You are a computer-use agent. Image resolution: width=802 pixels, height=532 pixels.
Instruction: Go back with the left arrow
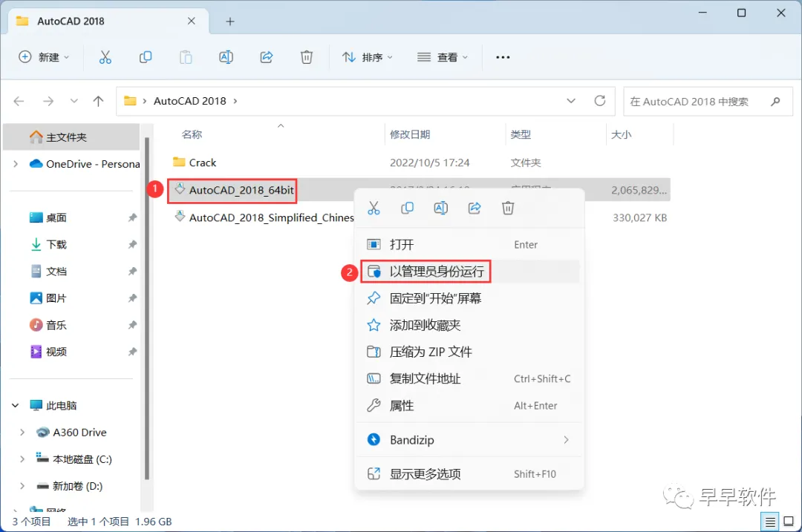19,101
